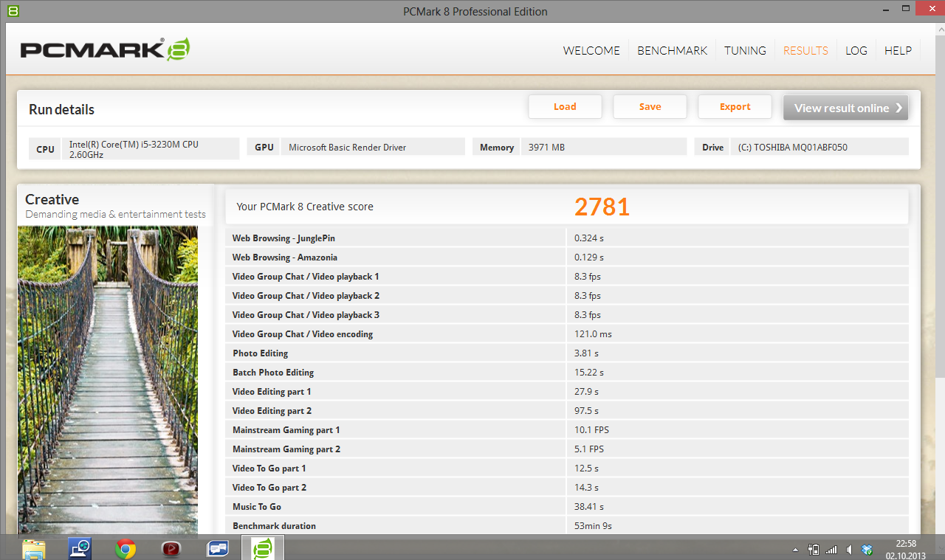
Task: Click 'Demanding media & entertainment tests' subtitle
Action: coord(115,214)
